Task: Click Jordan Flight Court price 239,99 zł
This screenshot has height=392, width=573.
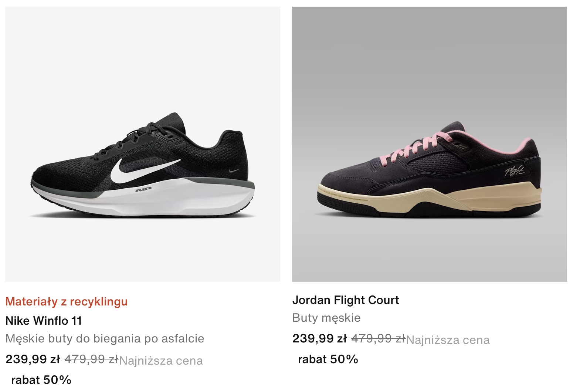Action: point(319,338)
